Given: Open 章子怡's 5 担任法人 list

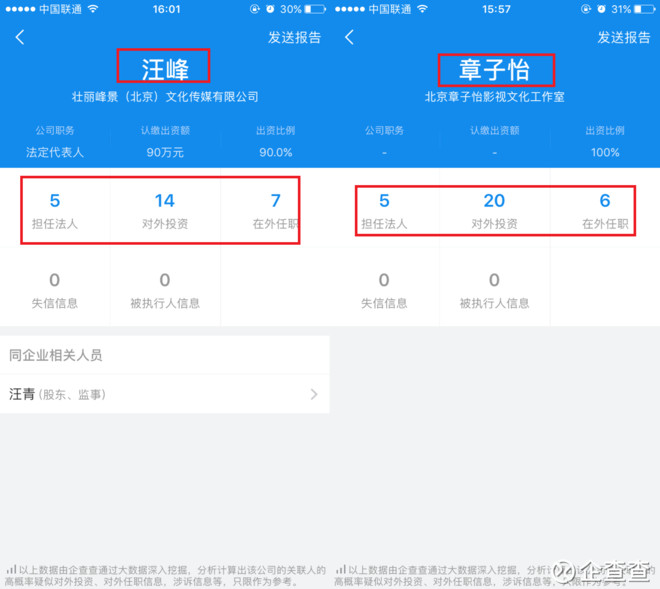Looking at the screenshot, I should 384,211.
